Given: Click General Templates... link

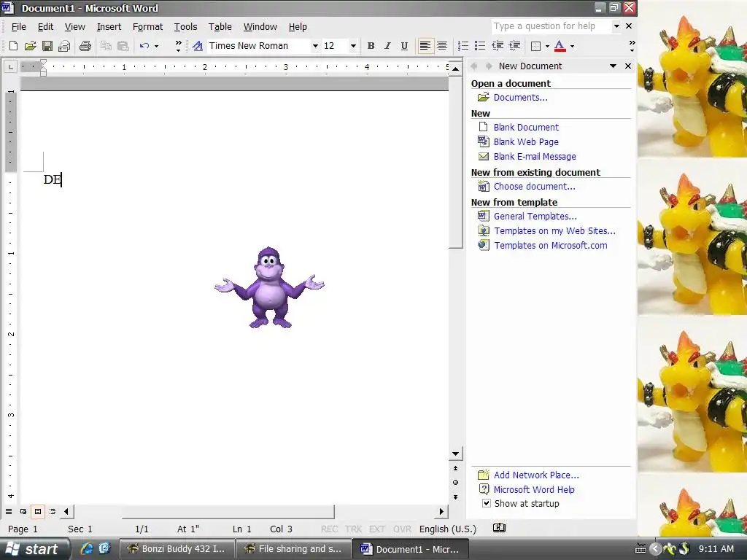Looking at the screenshot, I should tap(535, 216).
